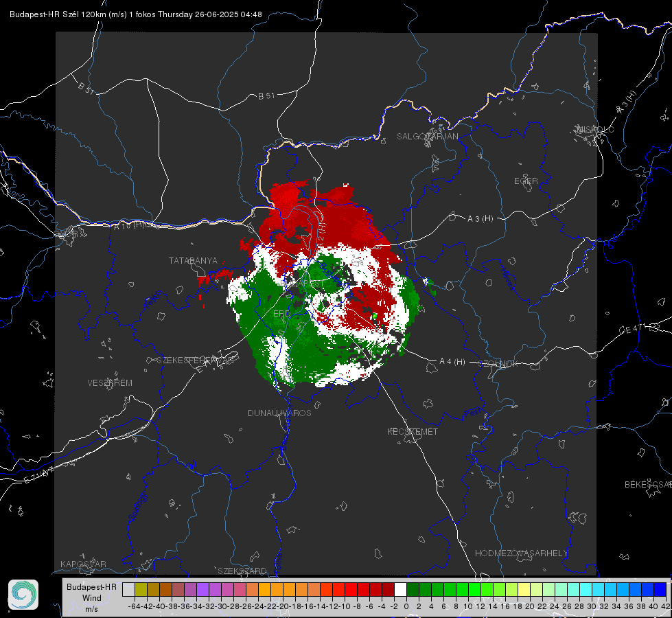Select the DUNAÚJVÁROS city label
Viewport: 672px width, 618px height.
pos(279,413)
